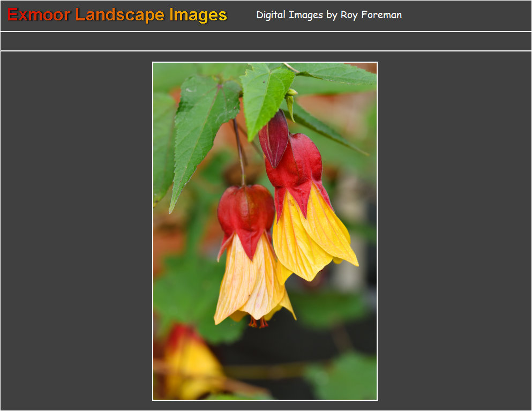Click the dark gray area right of photo
532x411 pixels.
pos(455,230)
